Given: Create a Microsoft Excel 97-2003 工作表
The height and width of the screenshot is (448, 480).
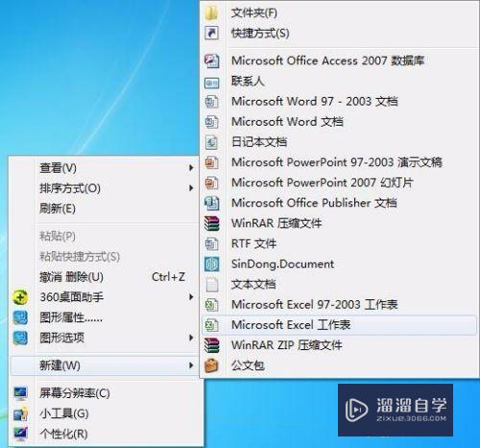Looking at the screenshot, I should (x=339, y=305).
